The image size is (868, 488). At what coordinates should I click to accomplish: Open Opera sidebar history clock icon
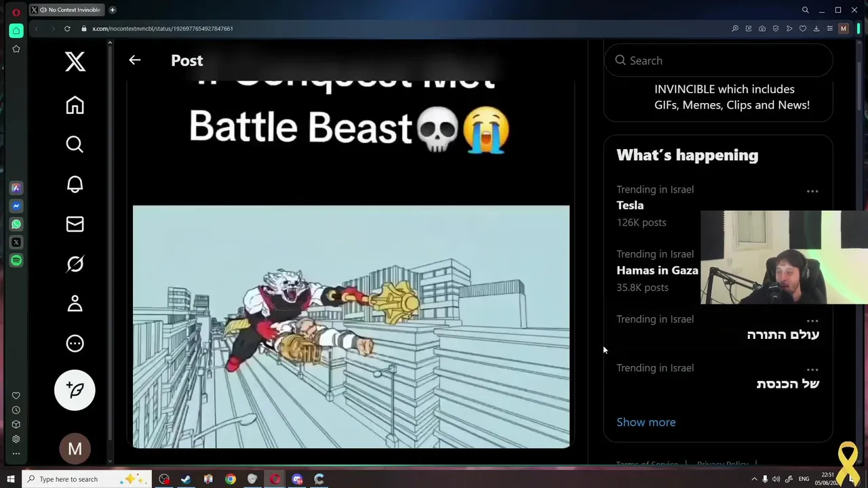pos(16,410)
